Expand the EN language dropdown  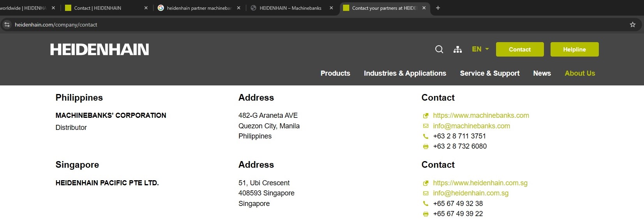(x=480, y=49)
